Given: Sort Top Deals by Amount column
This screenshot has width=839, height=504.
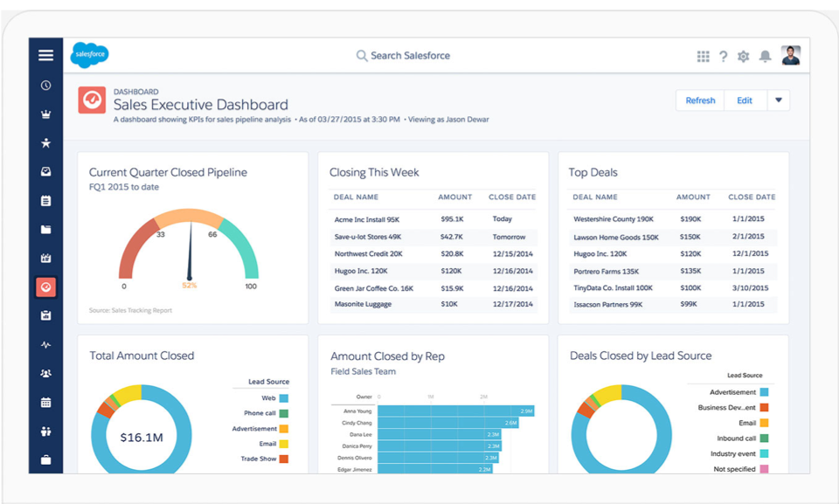Looking at the screenshot, I should pyautogui.click(x=693, y=197).
